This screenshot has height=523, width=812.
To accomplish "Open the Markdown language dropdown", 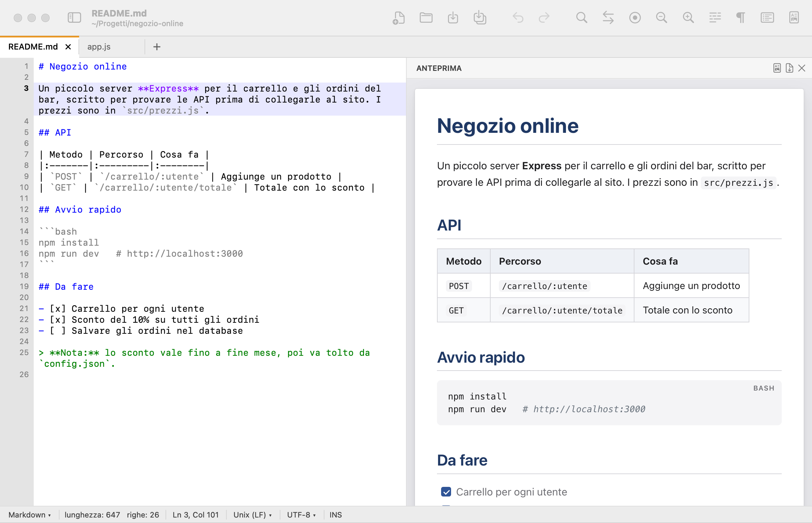I will [30, 515].
